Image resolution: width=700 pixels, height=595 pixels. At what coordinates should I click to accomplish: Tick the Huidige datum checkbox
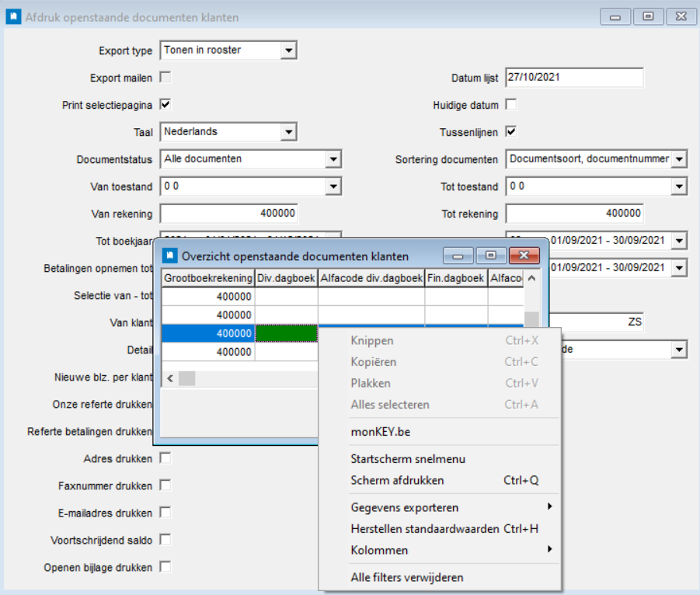pyautogui.click(x=511, y=104)
